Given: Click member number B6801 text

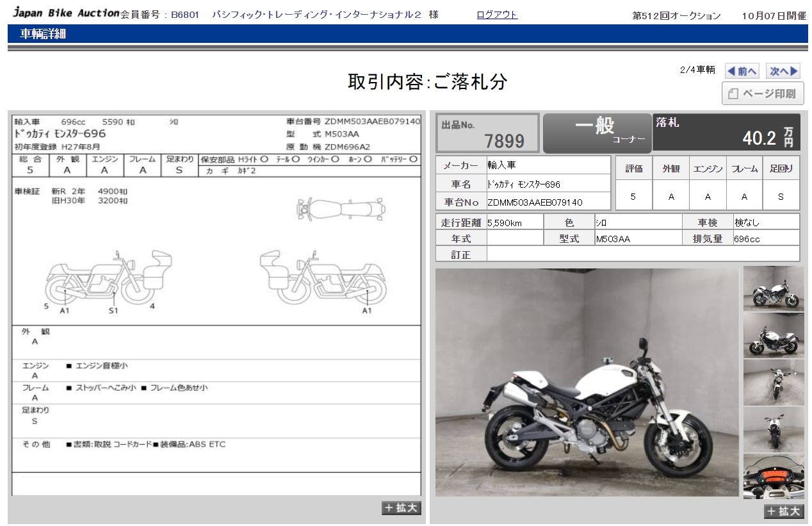Looking at the screenshot, I should point(186,15).
